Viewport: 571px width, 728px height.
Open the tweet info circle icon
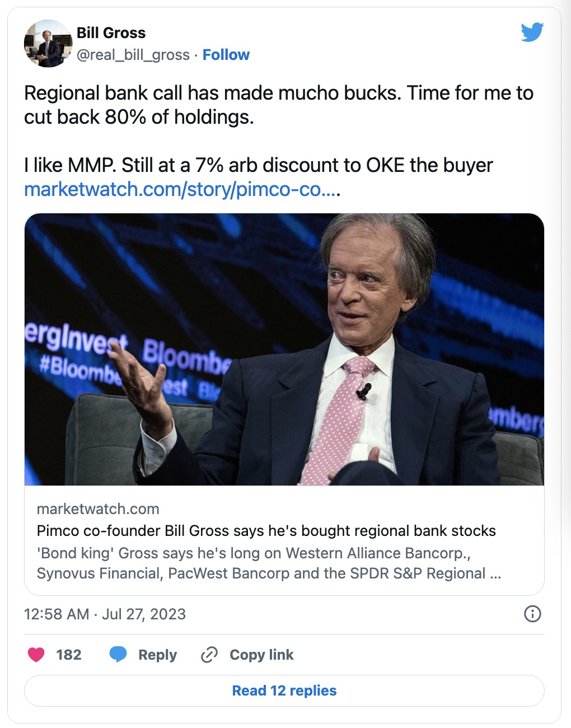click(532, 614)
